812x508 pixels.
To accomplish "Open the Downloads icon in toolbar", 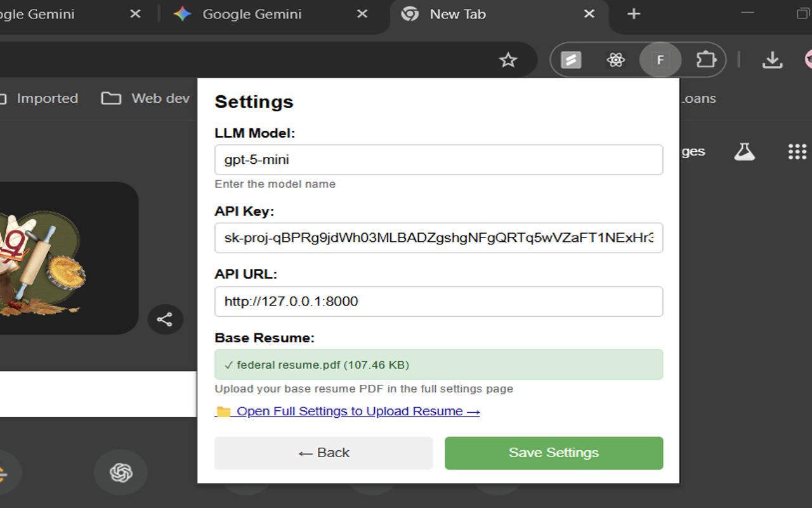I will (771, 60).
